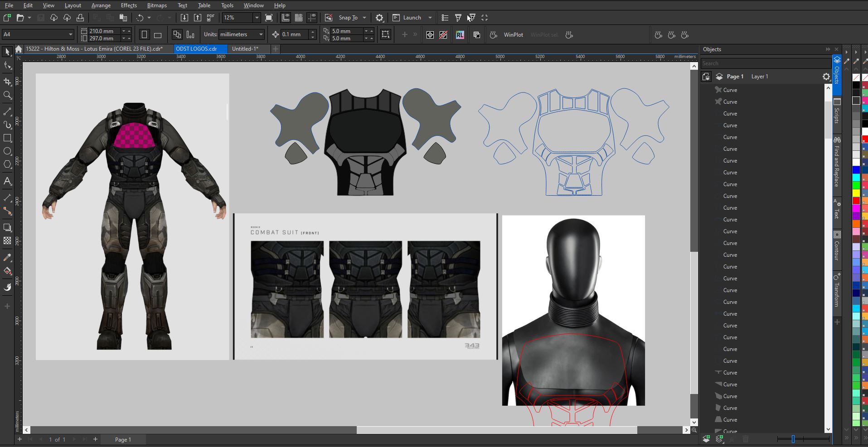
Task: Select the Rectangle tool
Action: point(7,138)
